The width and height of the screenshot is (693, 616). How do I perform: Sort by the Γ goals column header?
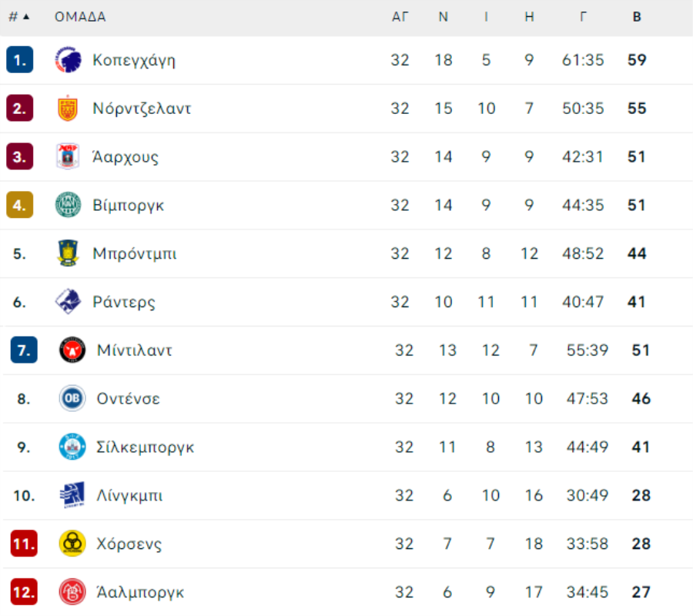584,17
